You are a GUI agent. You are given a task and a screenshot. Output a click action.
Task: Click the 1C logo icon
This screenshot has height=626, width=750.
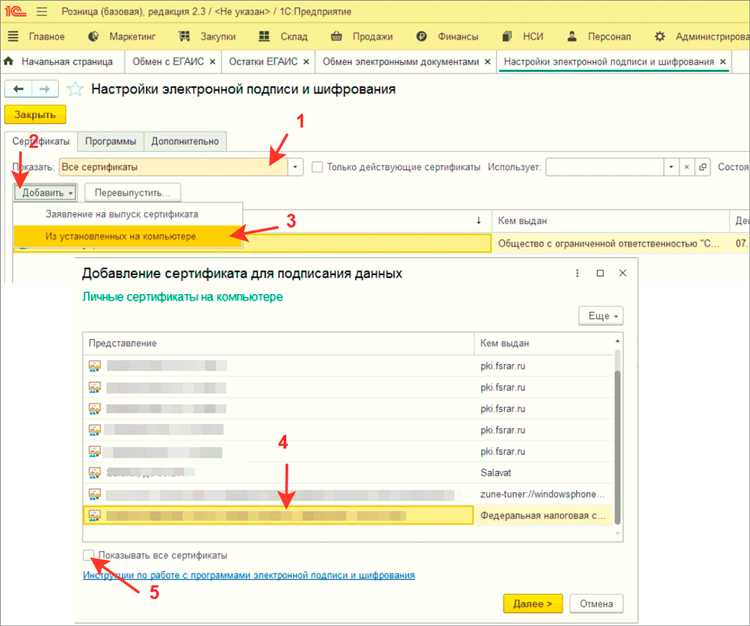15,11
